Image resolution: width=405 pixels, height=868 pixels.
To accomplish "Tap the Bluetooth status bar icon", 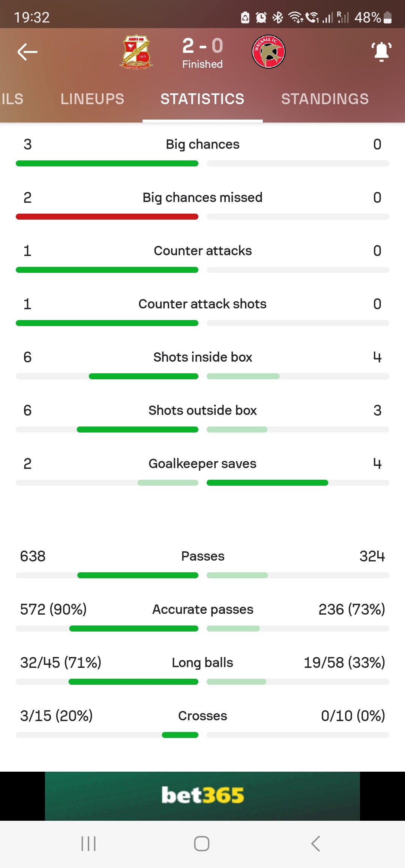I will click(278, 17).
